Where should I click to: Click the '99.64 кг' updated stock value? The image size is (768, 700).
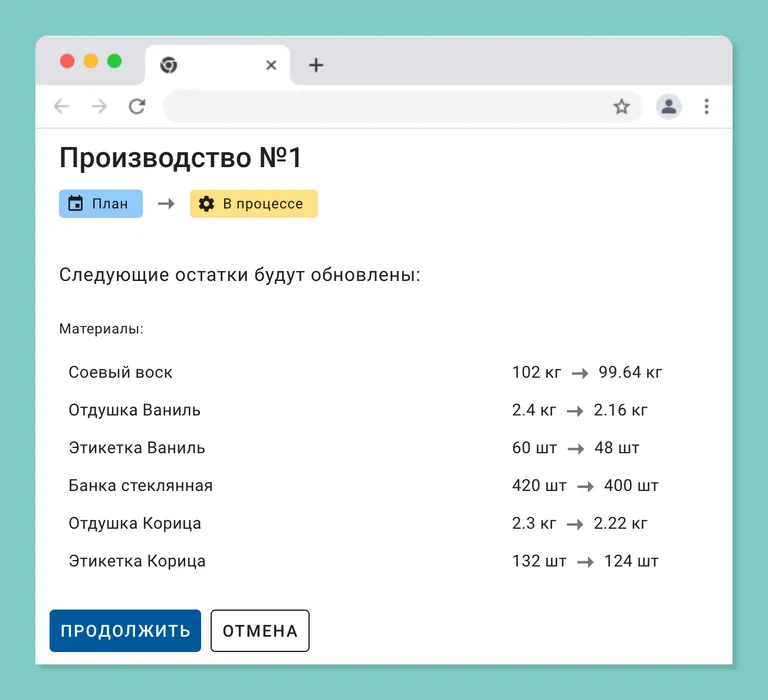630,372
